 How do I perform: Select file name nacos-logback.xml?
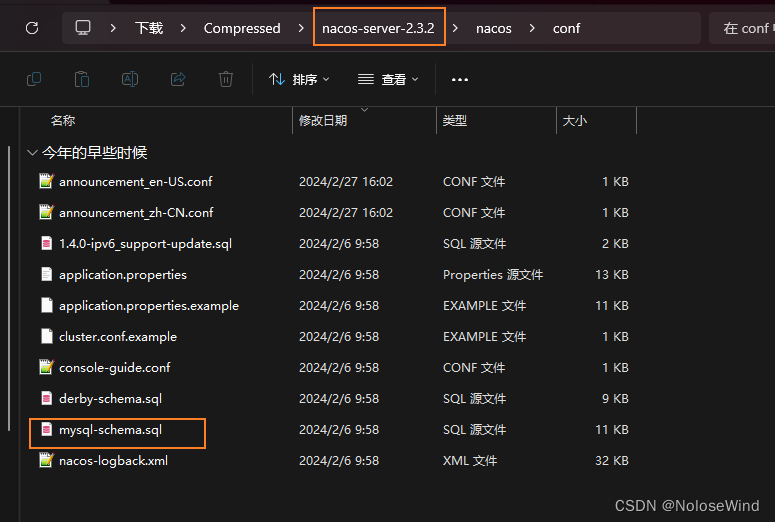pyautogui.click(x=113, y=461)
